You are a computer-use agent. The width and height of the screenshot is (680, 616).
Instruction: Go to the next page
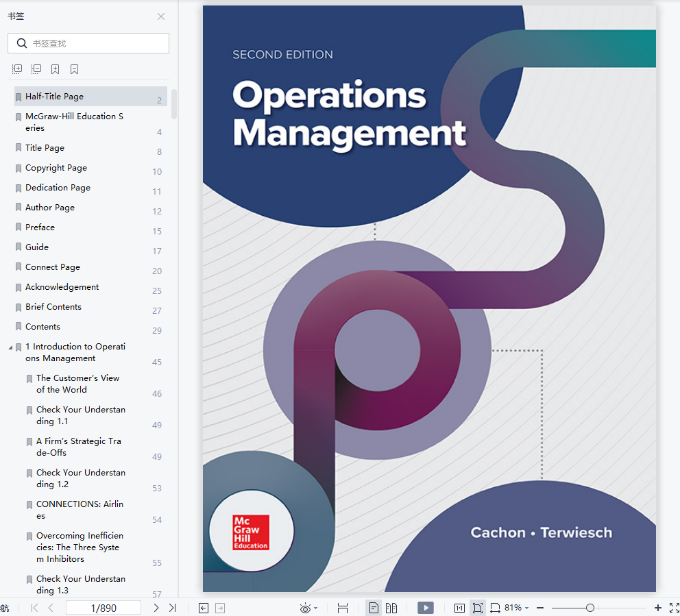(156, 608)
